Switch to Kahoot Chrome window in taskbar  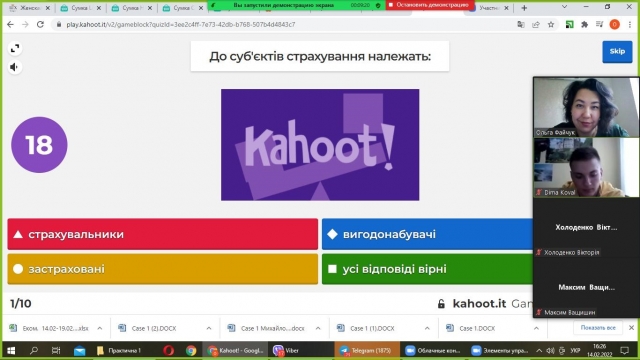[236, 351]
